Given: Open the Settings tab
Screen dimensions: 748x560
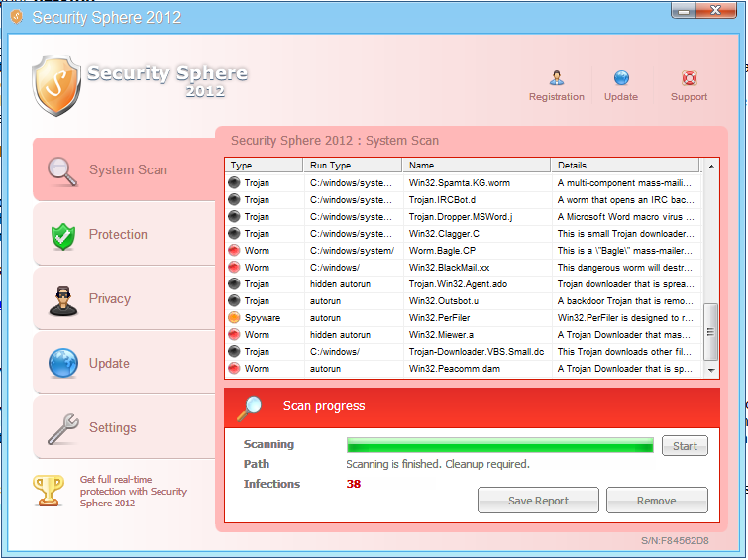Looking at the screenshot, I should coord(124,428).
